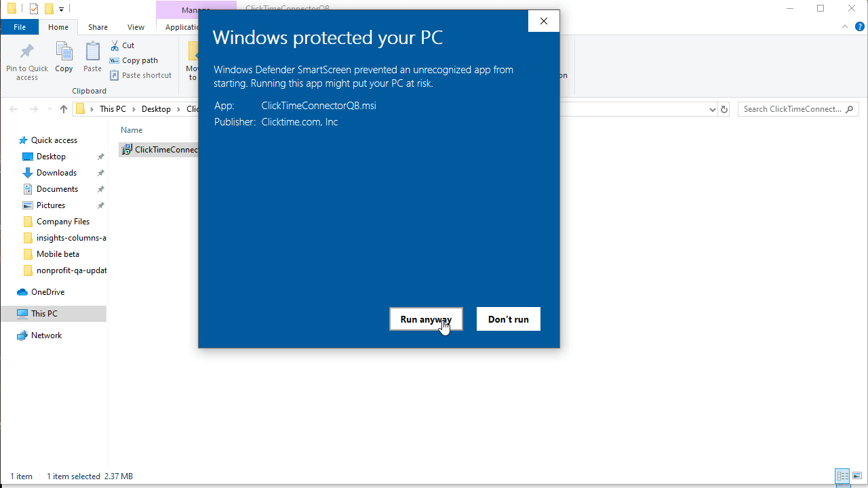Click the Paste shortcut icon
The width and height of the screenshot is (868, 488).
coord(115,75)
